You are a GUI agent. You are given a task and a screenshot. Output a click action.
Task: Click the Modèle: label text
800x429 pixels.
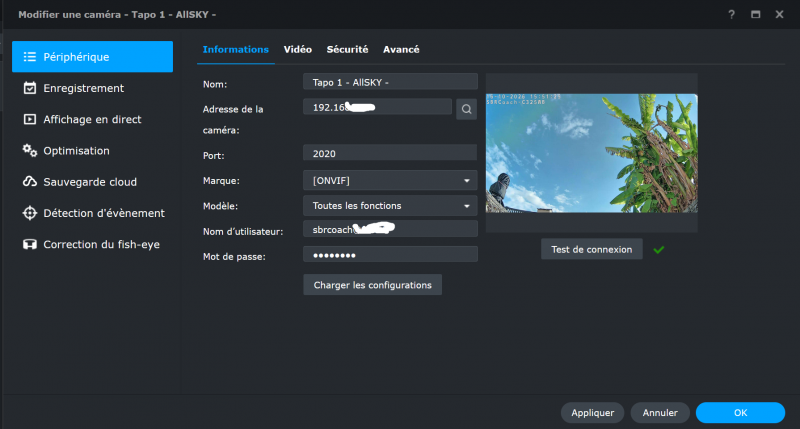(x=220, y=206)
